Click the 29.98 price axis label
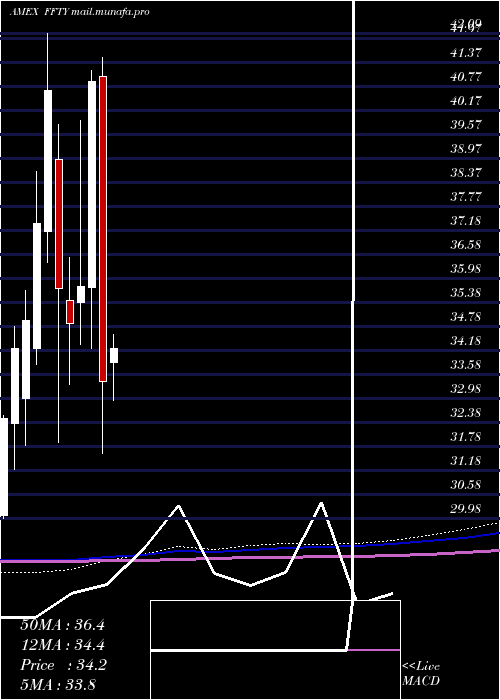This screenshot has width=500, height=700. click(x=466, y=509)
